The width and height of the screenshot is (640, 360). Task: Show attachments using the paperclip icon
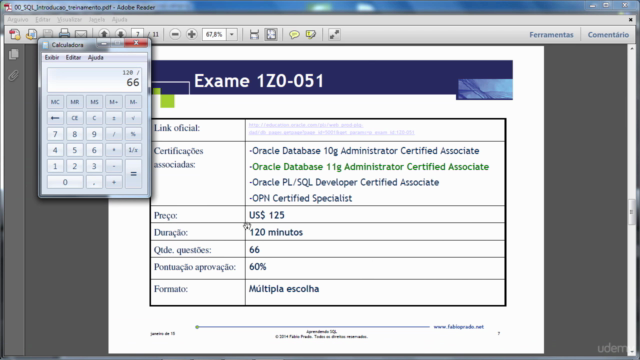[13, 76]
